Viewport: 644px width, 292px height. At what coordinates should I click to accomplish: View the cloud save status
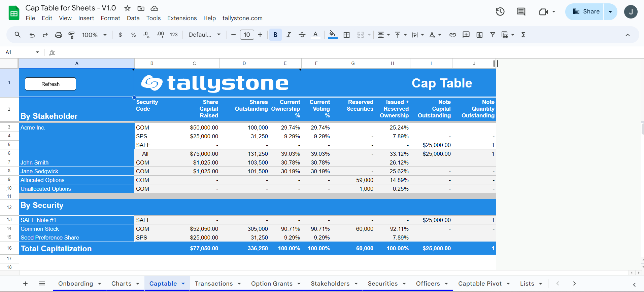[x=154, y=8]
